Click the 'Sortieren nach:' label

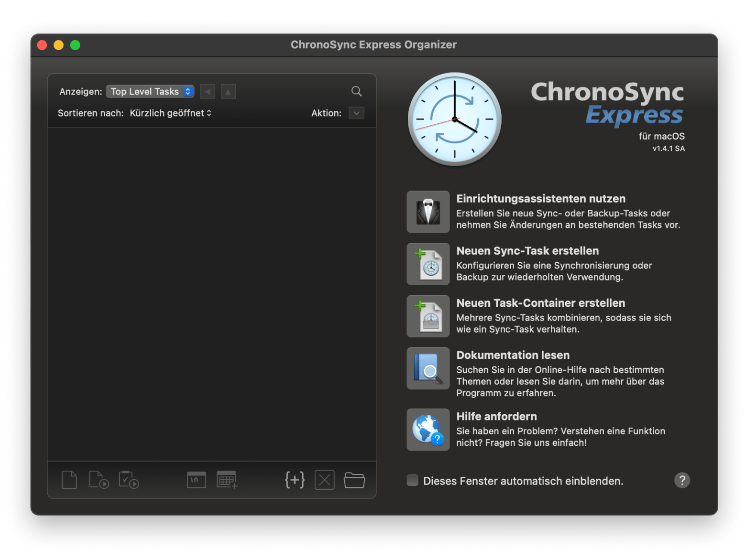(x=91, y=113)
